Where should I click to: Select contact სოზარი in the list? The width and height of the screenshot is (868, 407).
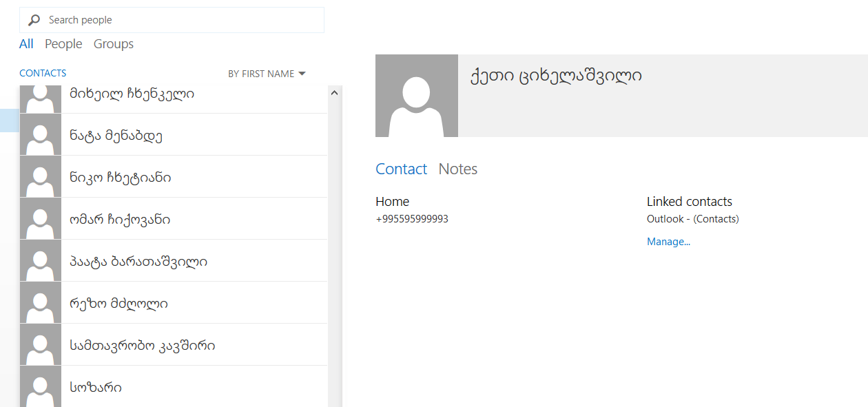[x=96, y=387]
